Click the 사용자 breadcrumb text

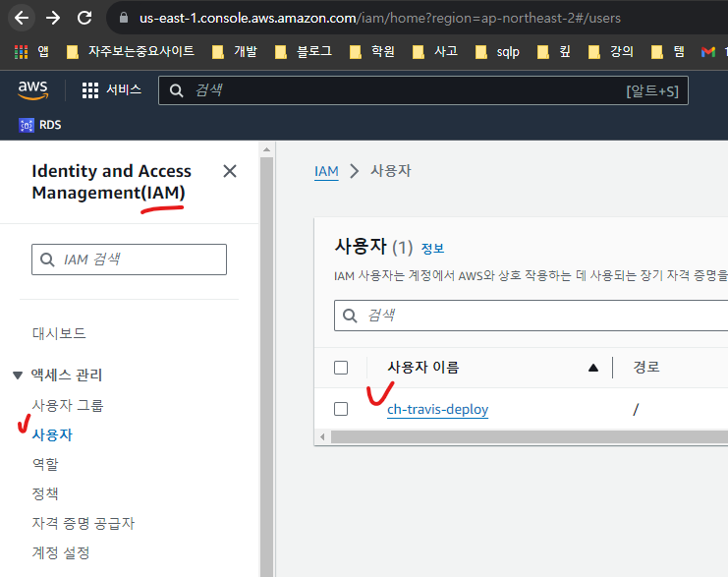pos(391,171)
